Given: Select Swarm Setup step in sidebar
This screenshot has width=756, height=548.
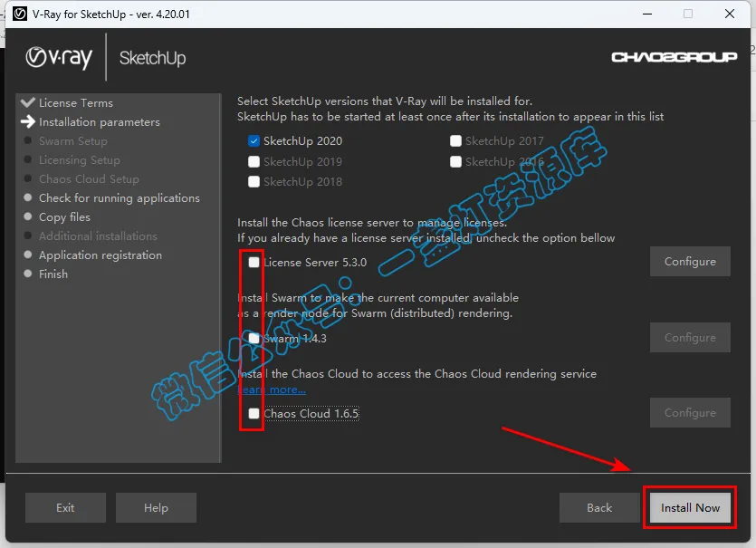Looking at the screenshot, I should tap(73, 141).
